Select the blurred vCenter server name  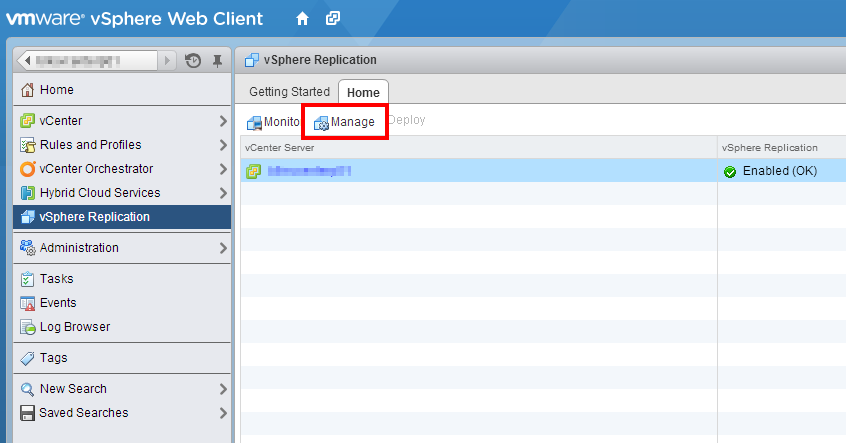click(x=309, y=171)
